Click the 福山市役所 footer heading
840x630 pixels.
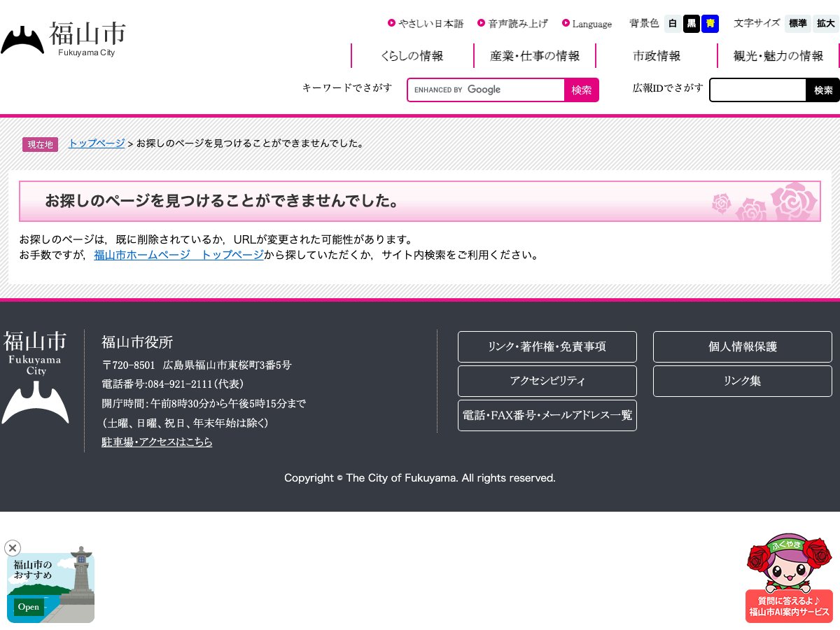click(x=137, y=342)
